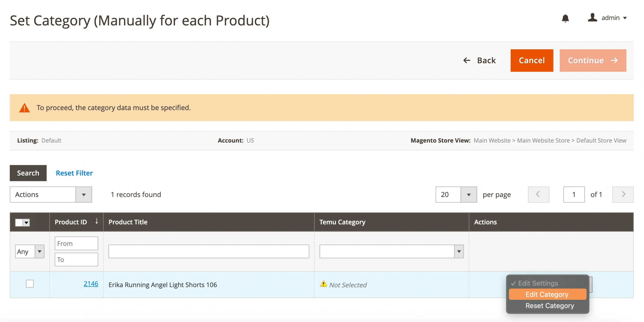The image size is (644, 322).
Task: Tick checkbox for product 2146 row
Action: coord(30,284)
